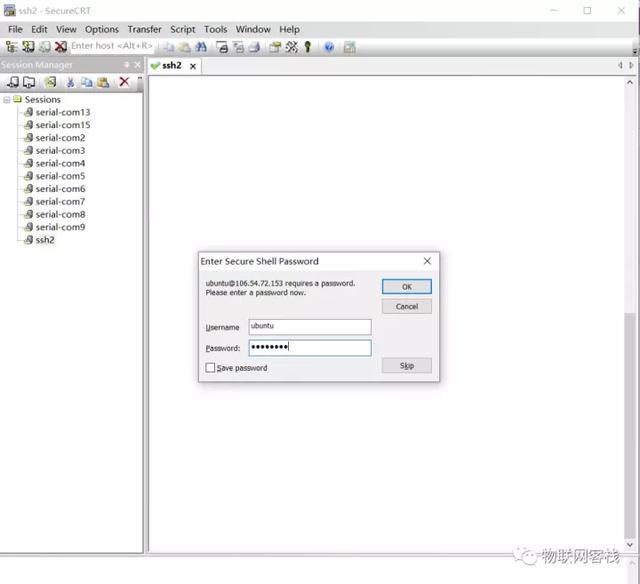Click Paste icon in Session Manager toolbar

pyautogui.click(x=103, y=82)
